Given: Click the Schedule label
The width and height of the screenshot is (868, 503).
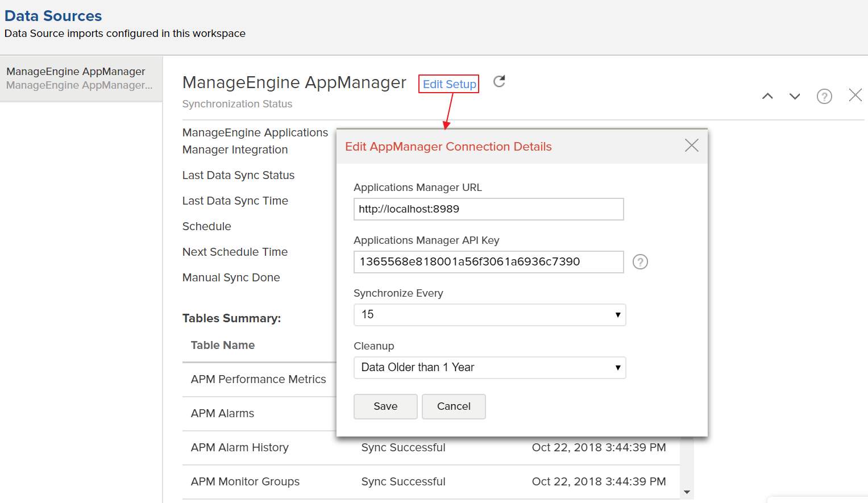Looking at the screenshot, I should point(206,226).
